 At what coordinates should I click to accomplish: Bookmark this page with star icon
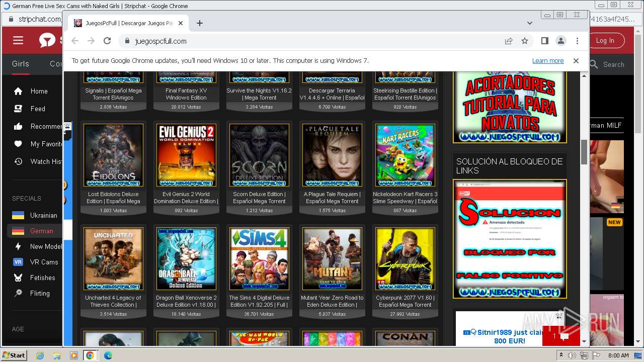tap(525, 41)
